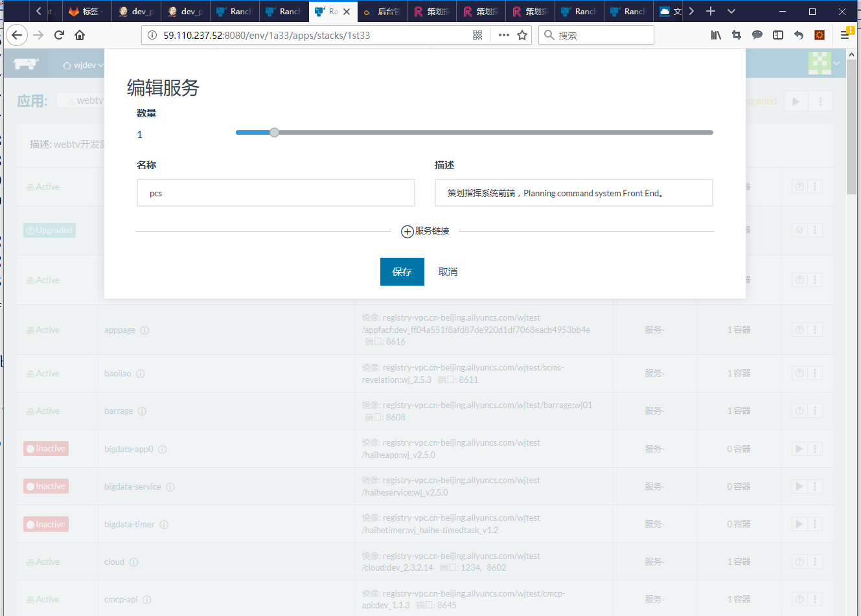The image size is (861, 616).
Task: Show the browser sidebar panel
Action: (x=778, y=35)
